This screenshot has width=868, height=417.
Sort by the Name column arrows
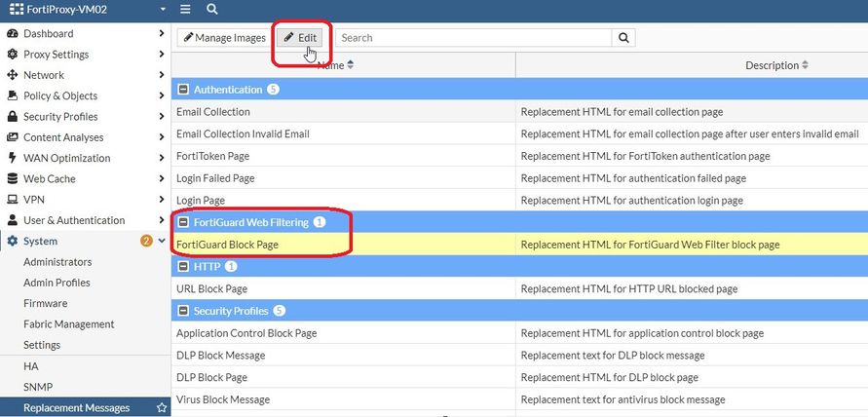pyautogui.click(x=350, y=65)
